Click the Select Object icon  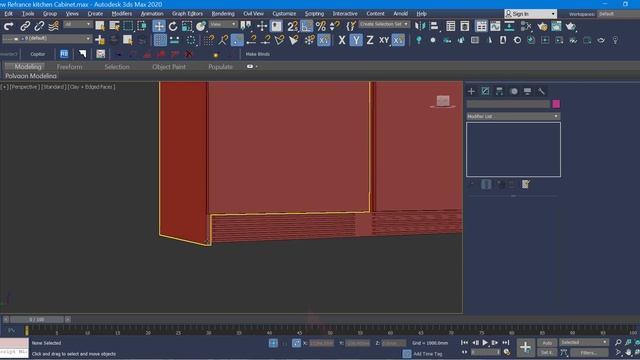(100, 27)
